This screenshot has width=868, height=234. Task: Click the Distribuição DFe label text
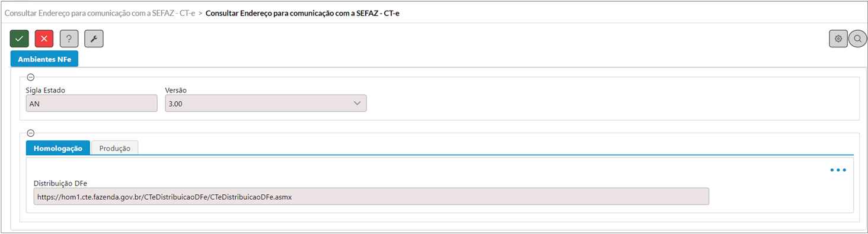pos(60,182)
